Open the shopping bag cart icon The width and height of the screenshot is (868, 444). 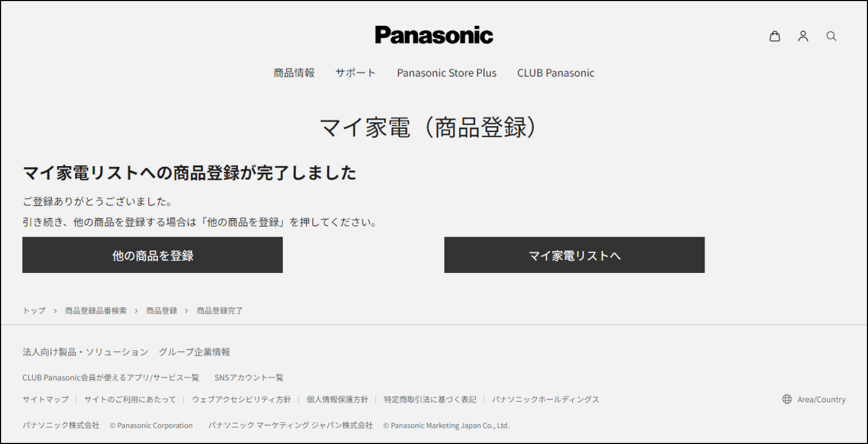[x=775, y=36]
